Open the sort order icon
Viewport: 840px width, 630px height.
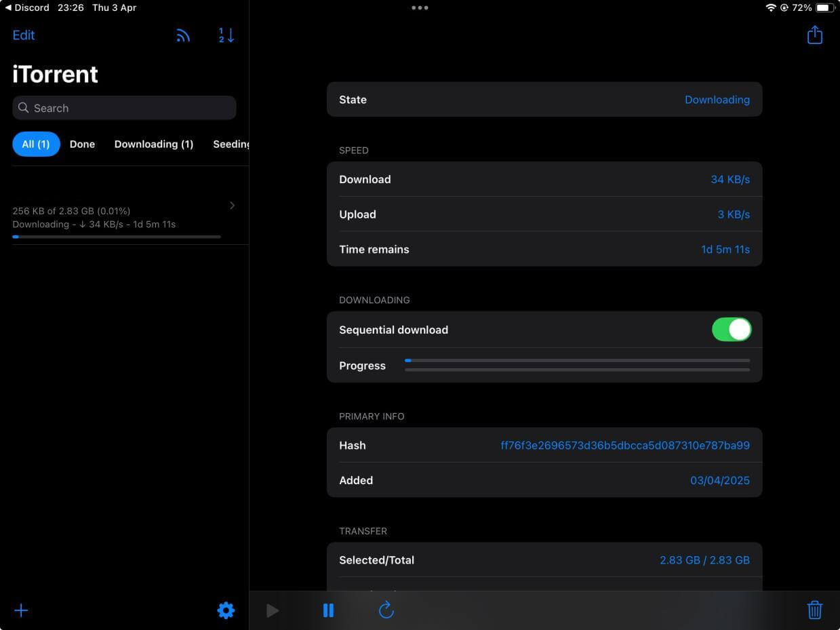click(226, 35)
